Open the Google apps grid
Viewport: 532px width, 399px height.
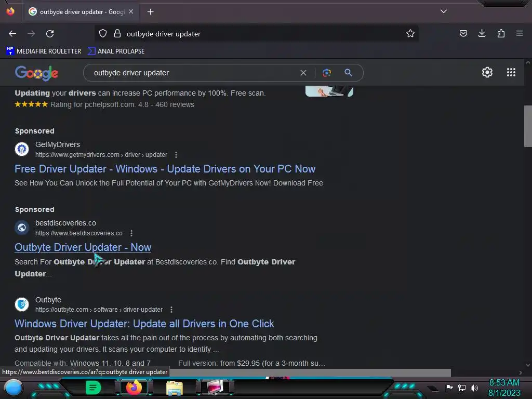pos(511,72)
